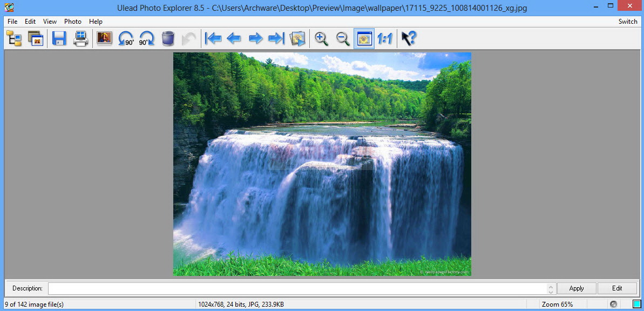
Task: Start the slideshow
Action: pos(296,38)
